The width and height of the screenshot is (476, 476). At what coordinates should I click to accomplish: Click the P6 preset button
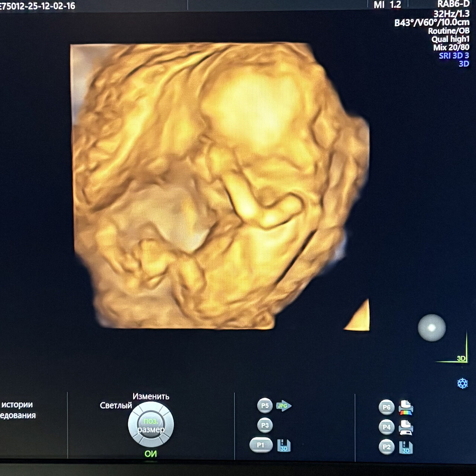[386, 407]
